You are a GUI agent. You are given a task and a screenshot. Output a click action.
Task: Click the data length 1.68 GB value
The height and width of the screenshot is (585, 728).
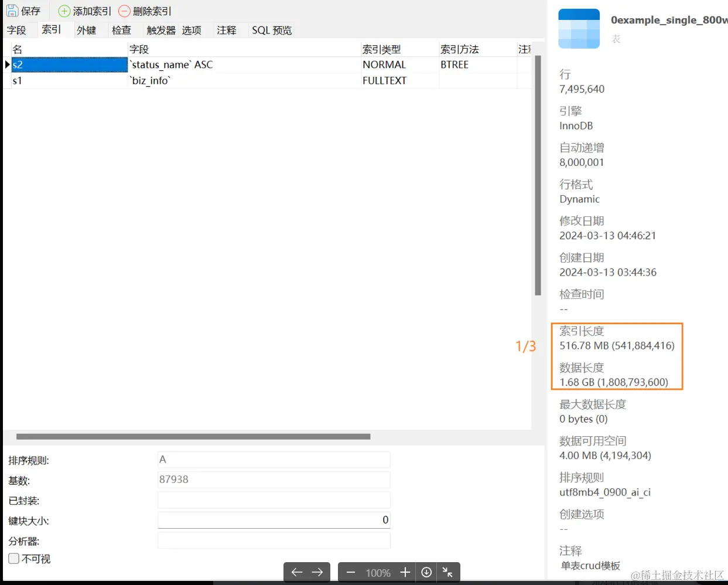[613, 382]
